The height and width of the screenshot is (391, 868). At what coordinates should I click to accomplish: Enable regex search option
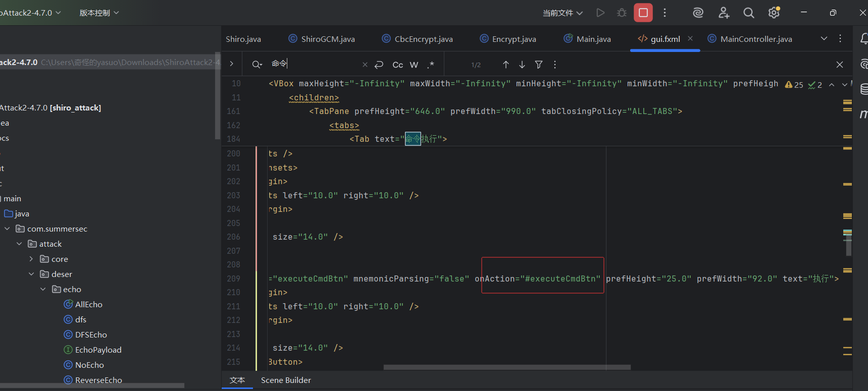(430, 65)
